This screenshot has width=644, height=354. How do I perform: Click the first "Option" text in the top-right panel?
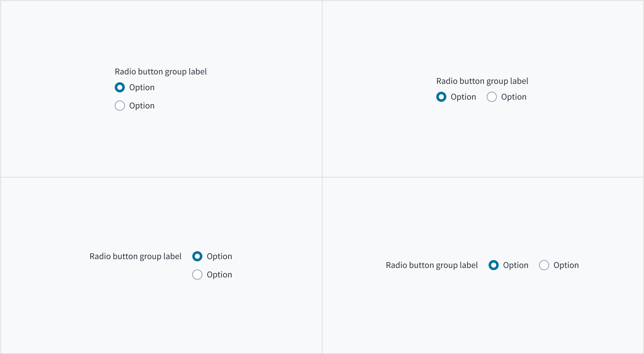[x=463, y=97]
